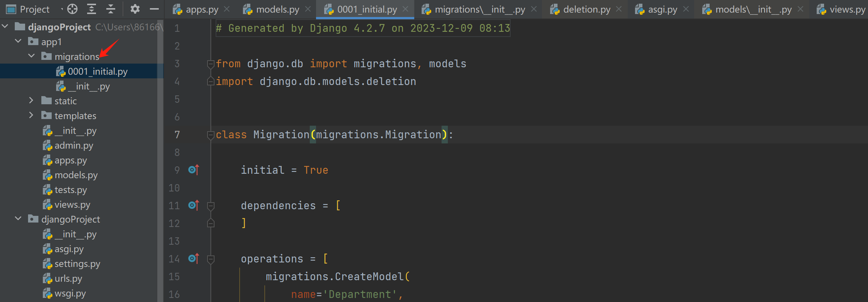The image size is (868, 302).
Task: Open project view settings gear
Action: click(135, 9)
